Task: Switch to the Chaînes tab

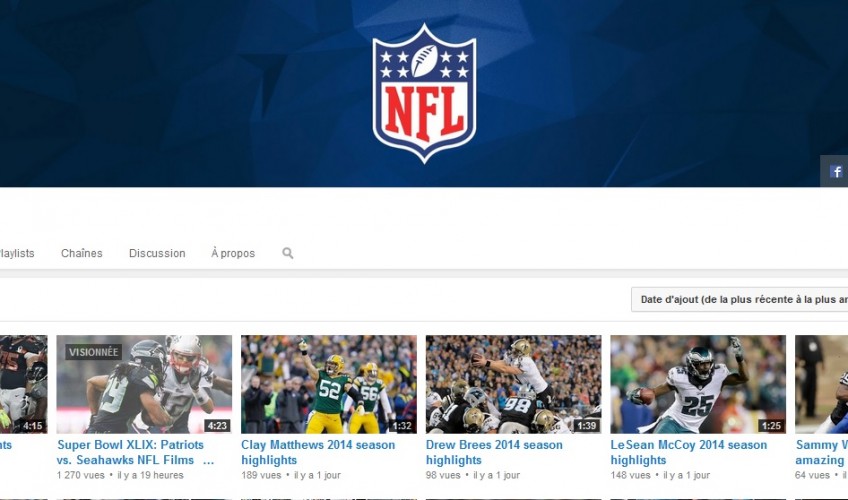Action: tap(82, 253)
